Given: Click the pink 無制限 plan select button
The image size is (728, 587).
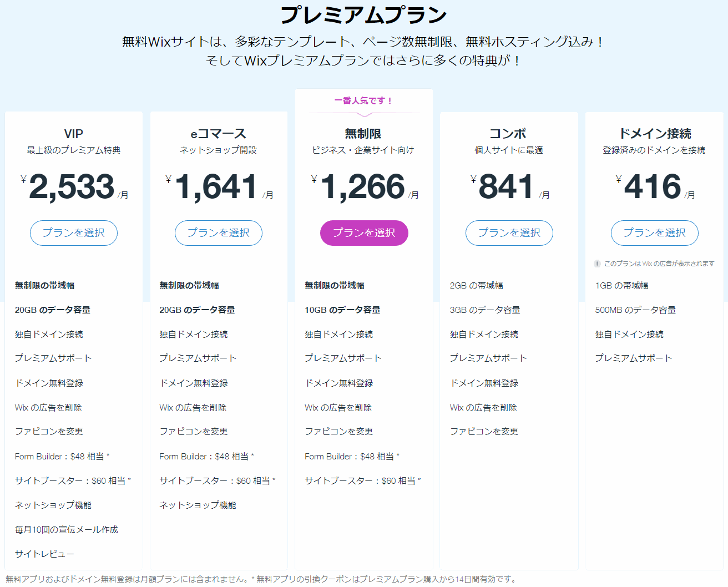Looking at the screenshot, I should tap(364, 233).
